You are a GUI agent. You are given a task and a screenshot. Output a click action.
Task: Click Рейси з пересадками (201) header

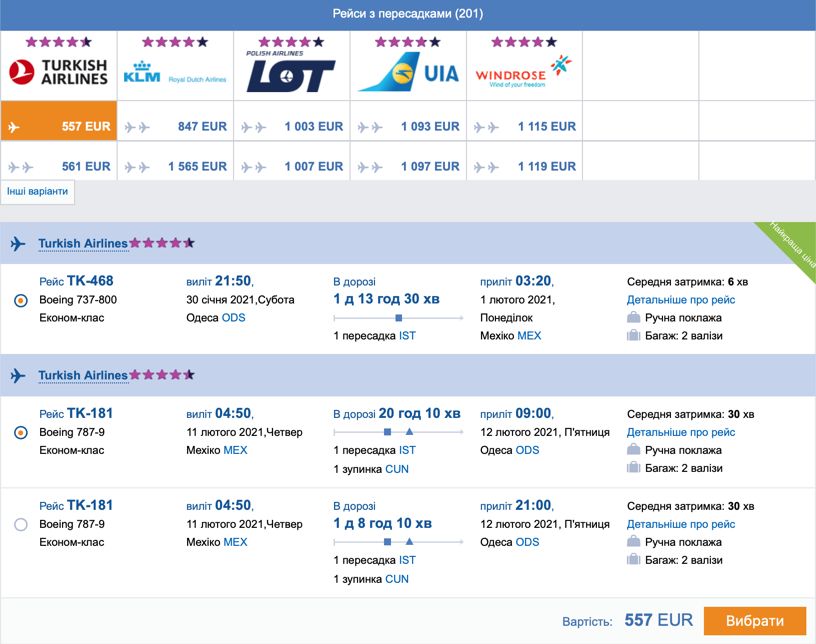pos(408,14)
